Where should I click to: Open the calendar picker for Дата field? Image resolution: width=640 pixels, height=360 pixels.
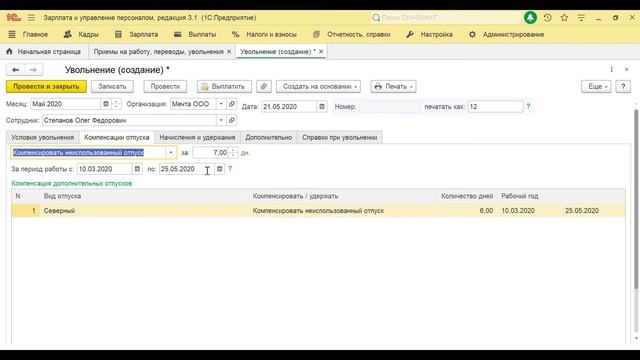click(x=322, y=107)
